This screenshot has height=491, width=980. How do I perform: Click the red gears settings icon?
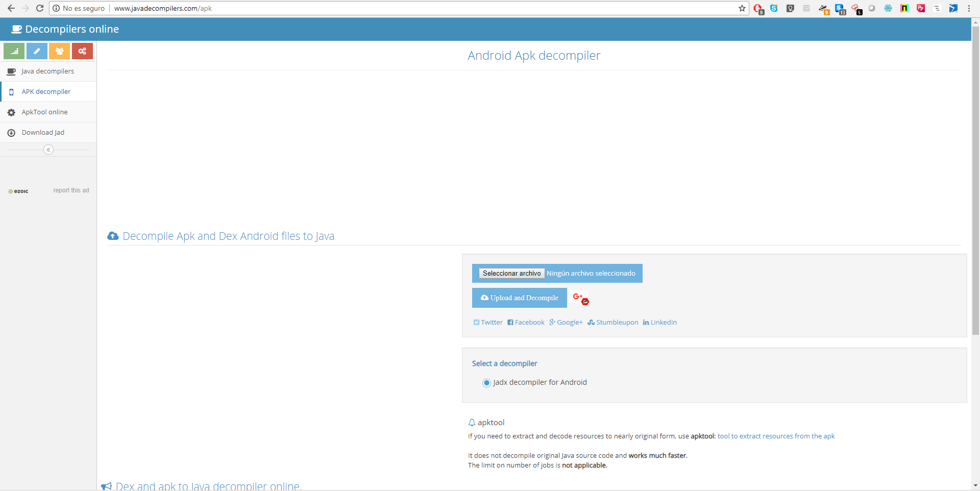82,51
